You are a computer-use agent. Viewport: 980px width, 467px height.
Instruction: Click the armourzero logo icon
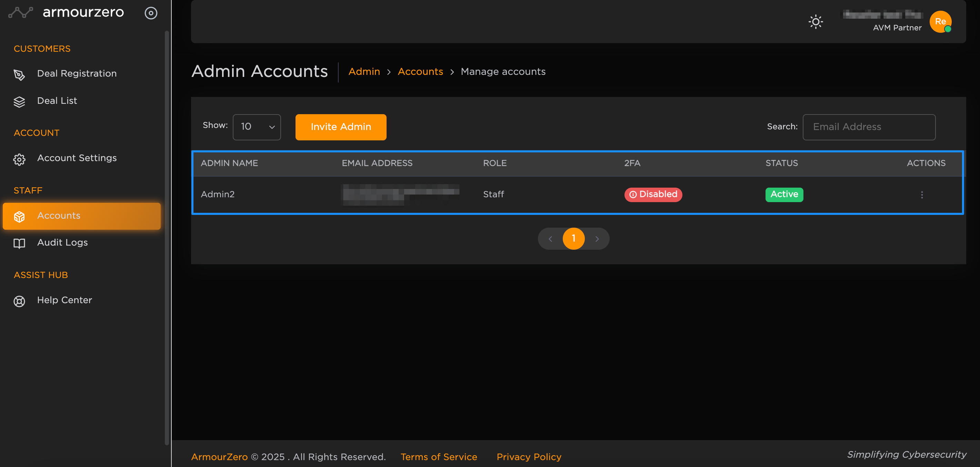(x=21, y=12)
